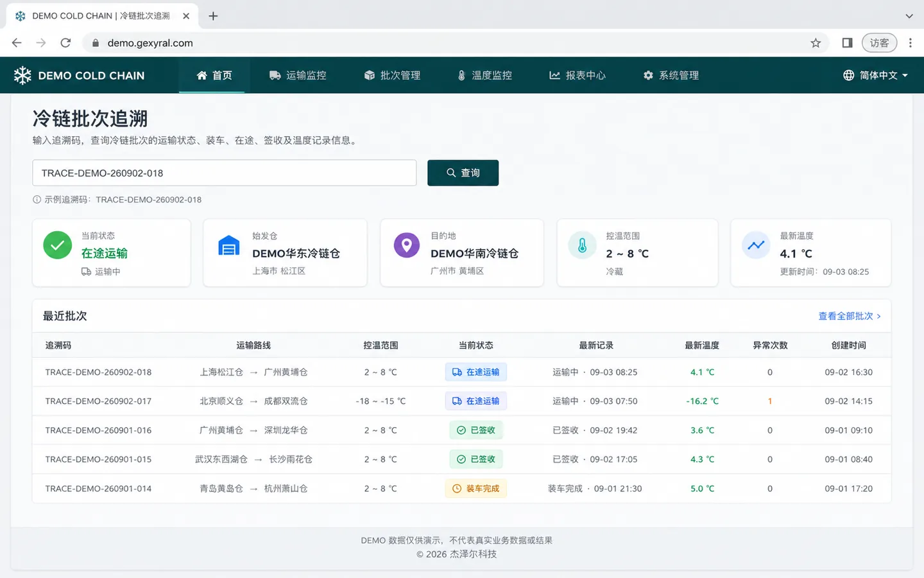Focus the trace code input field
The height and width of the screenshot is (578, 924).
pos(225,173)
